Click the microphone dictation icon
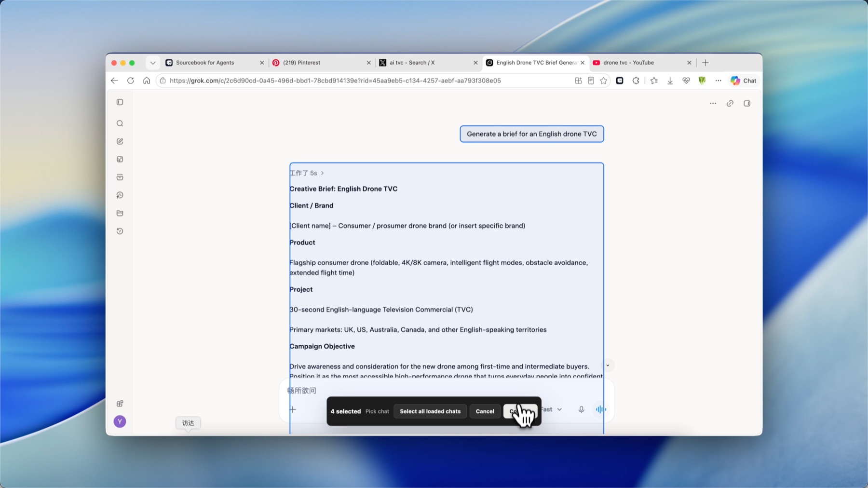The height and width of the screenshot is (488, 868). click(581, 409)
